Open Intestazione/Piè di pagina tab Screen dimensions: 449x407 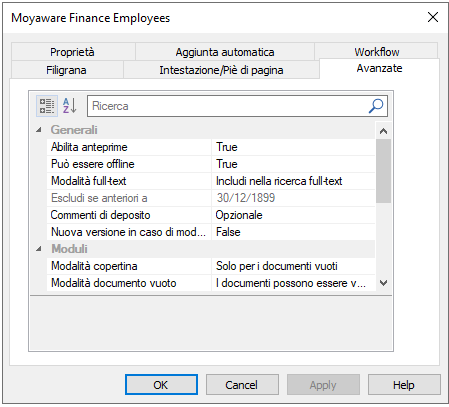(x=221, y=70)
